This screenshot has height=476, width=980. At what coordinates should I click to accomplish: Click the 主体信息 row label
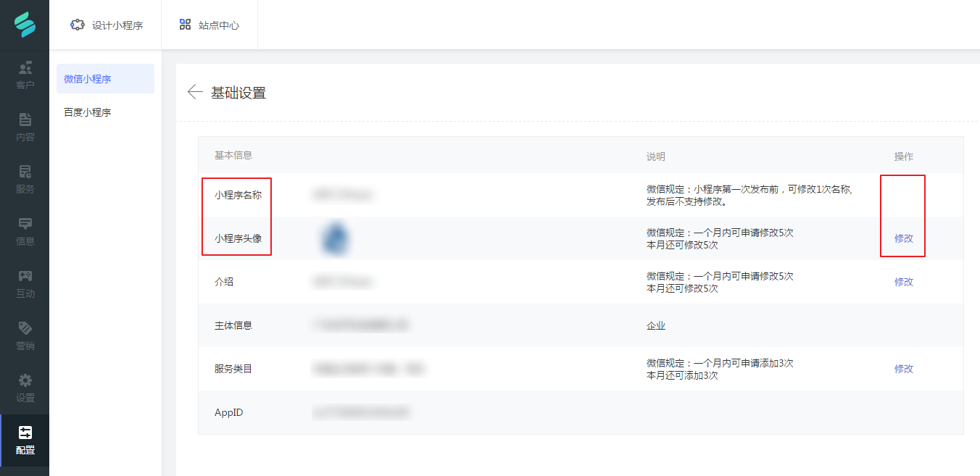233,325
